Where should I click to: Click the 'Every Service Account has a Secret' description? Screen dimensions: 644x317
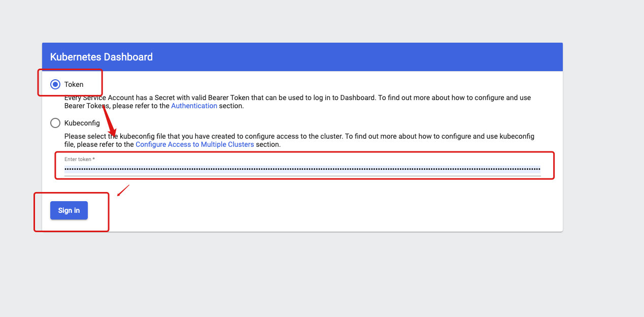click(298, 102)
